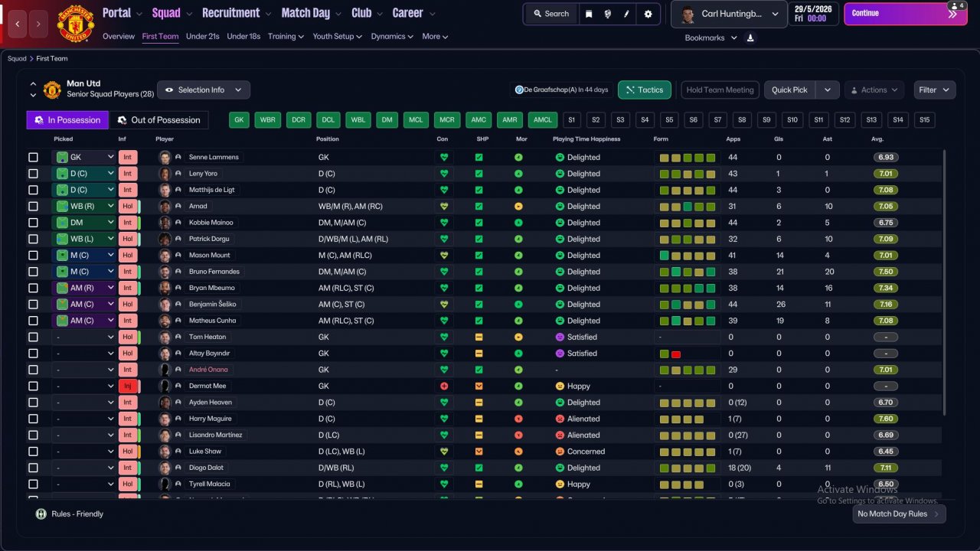The width and height of the screenshot is (980, 551).
Task: Click the Inj status badge for Dermot Mee
Action: tap(127, 386)
